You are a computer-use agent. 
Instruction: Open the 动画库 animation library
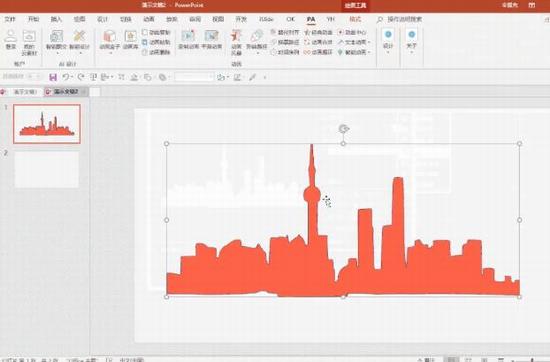point(130,39)
